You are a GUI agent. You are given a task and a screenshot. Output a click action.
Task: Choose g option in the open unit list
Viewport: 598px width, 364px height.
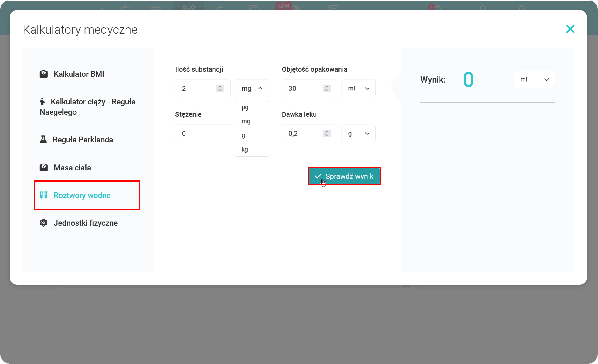pyautogui.click(x=252, y=135)
